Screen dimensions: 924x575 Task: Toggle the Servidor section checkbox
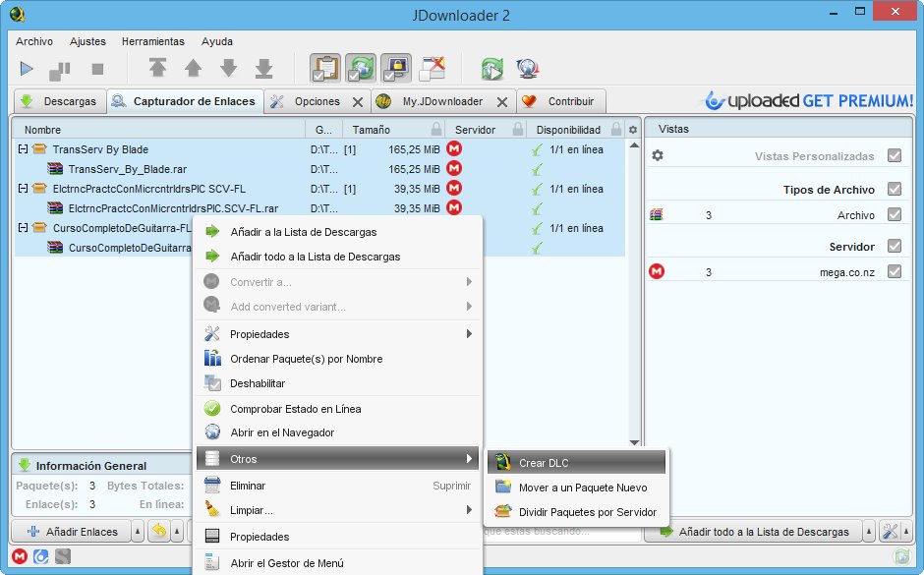(x=895, y=246)
